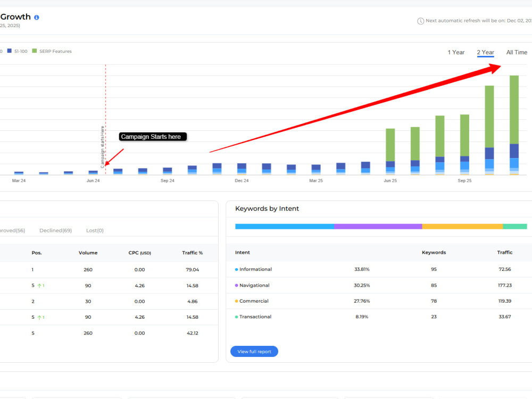Click the Jun 25 chart bar
The image size is (532, 399).
(390, 152)
